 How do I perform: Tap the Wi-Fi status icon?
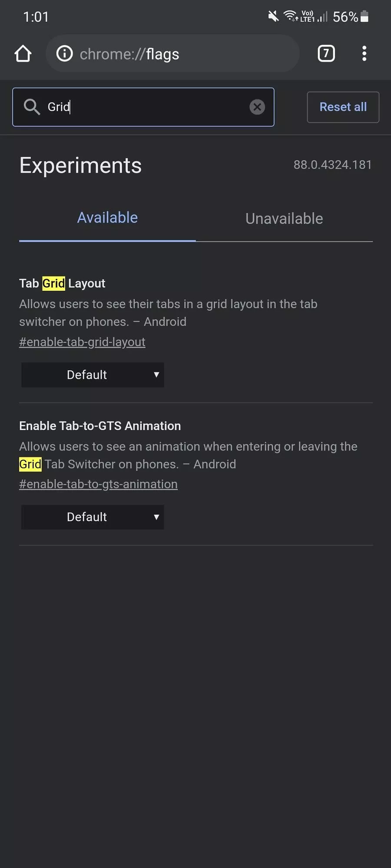(290, 16)
